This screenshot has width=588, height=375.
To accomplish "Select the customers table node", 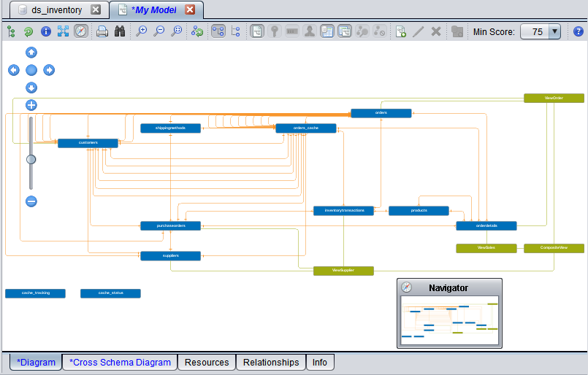I will click(x=88, y=143).
